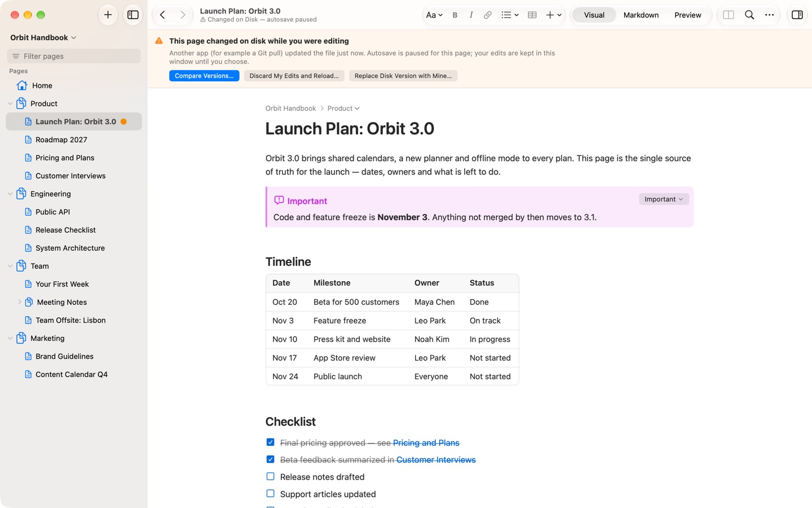This screenshot has width=812, height=508.
Task: Check Release notes drafted checkbox
Action: [271, 476]
